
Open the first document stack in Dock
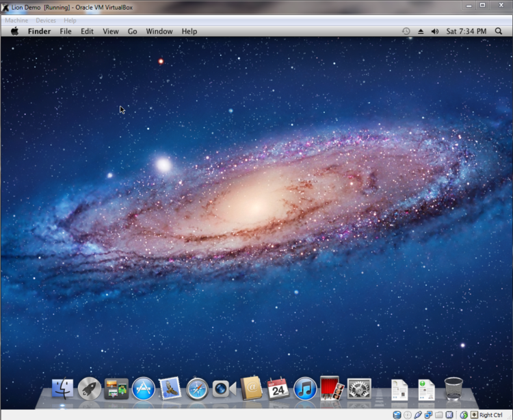[x=399, y=390]
